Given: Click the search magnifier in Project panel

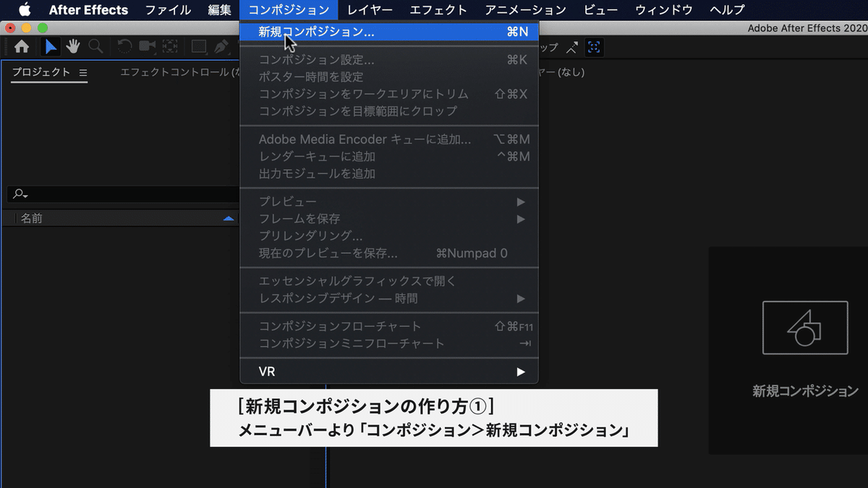Looking at the screenshot, I should tap(21, 194).
